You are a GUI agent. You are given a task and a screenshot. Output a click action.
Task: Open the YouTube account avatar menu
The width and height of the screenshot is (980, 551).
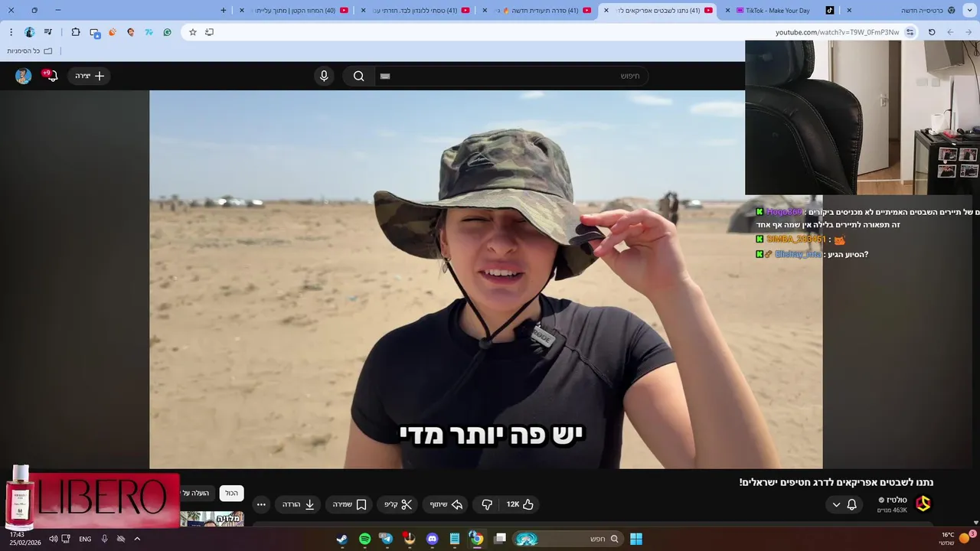24,76
